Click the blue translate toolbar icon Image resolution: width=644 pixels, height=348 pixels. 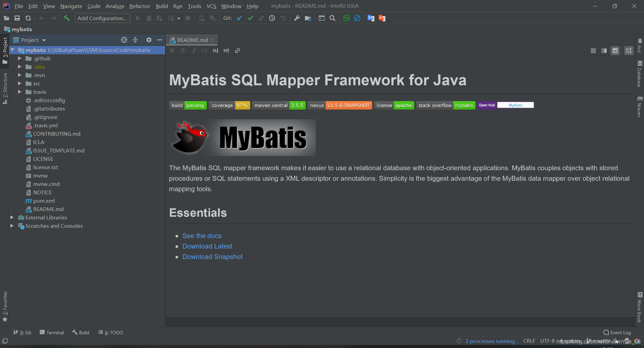(x=371, y=18)
